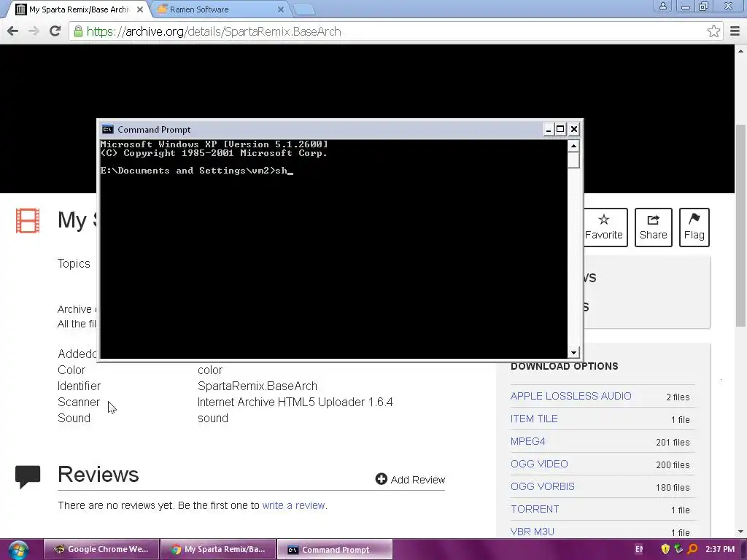Open OGG VIDEO download files
Viewport: 747px width, 560px height.
[x=539, y=464]
